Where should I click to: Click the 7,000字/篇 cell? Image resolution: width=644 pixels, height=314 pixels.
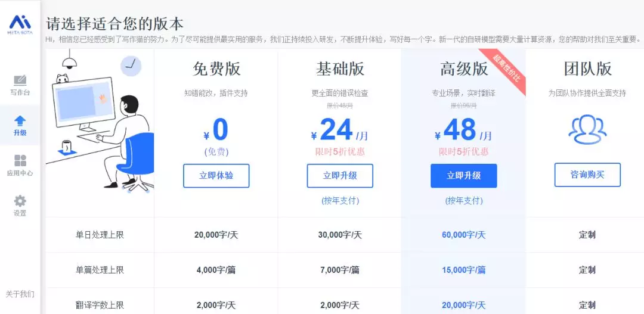[340, 270]
